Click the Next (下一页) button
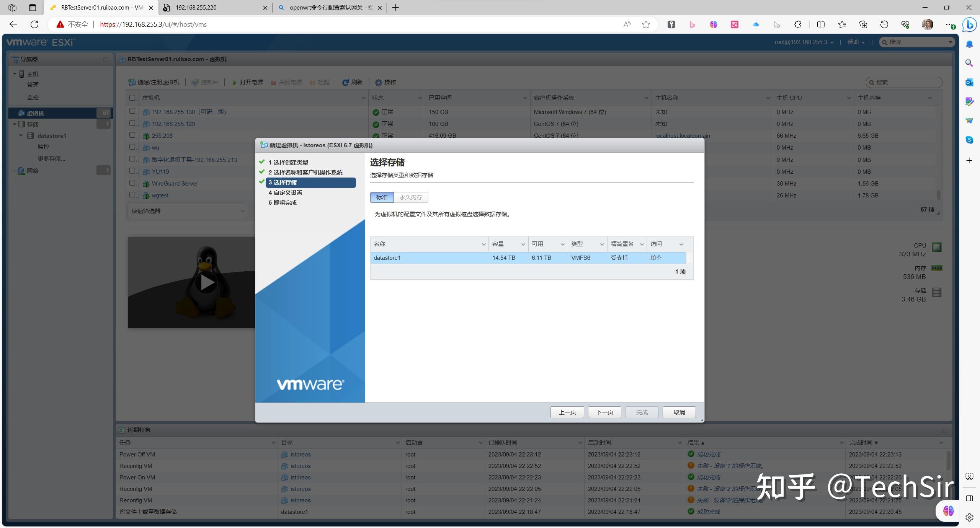980x528 pixels. pos(604,412)
